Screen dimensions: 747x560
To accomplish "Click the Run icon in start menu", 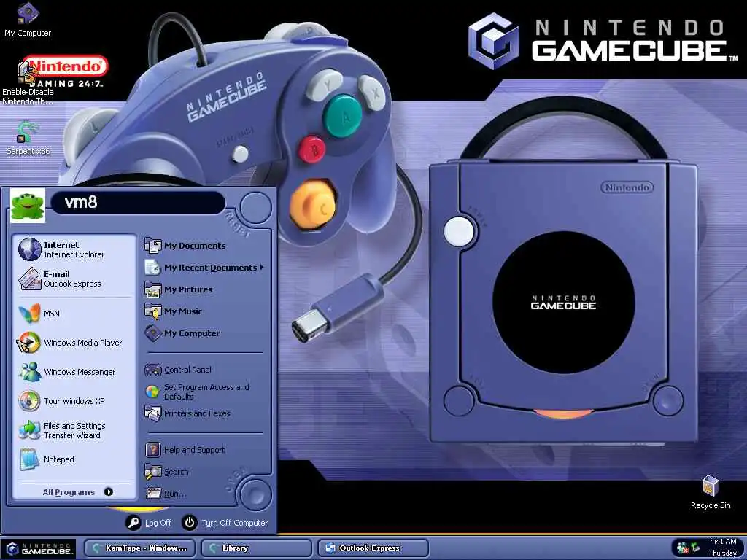I will tap(154, 494).
